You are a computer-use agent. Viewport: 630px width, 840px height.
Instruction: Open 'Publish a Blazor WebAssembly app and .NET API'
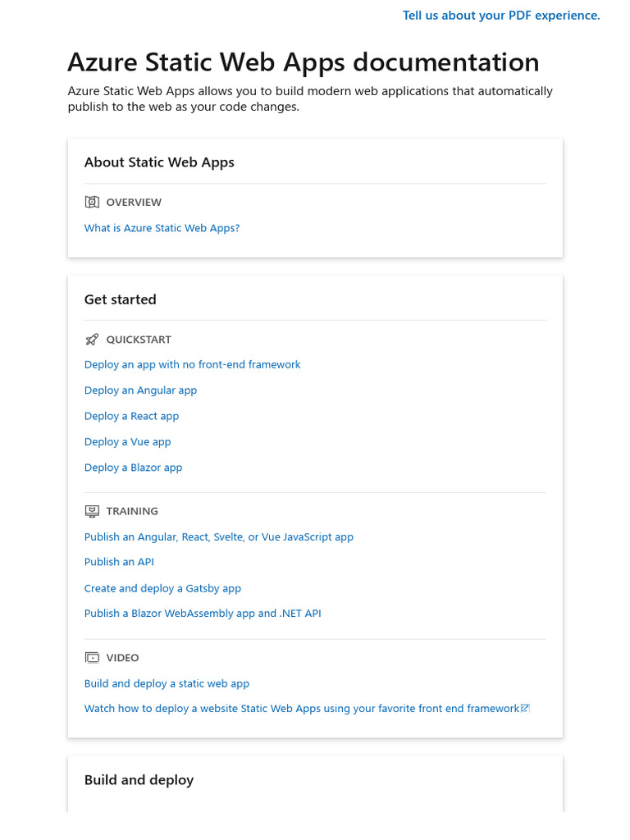coord(203,613)
